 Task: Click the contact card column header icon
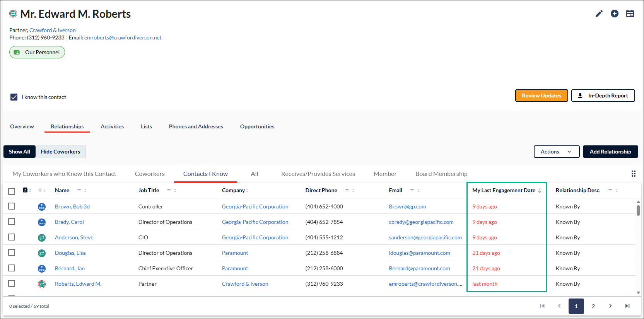25,190
